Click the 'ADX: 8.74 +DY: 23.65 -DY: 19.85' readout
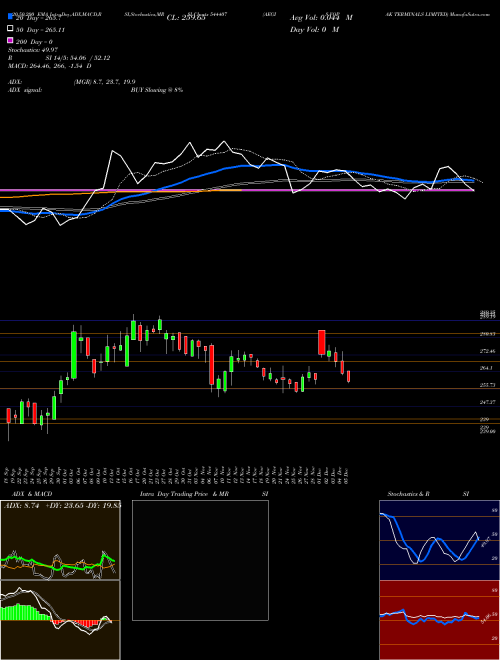This screenshot has width=500, height=660. pyautogui.click(x=62, y=506)
